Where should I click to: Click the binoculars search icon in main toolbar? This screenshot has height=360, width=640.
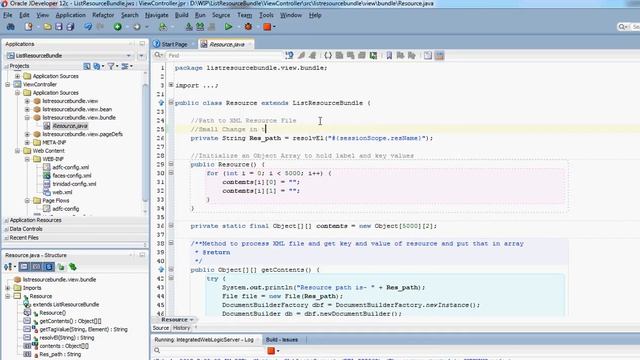point(11,27)
